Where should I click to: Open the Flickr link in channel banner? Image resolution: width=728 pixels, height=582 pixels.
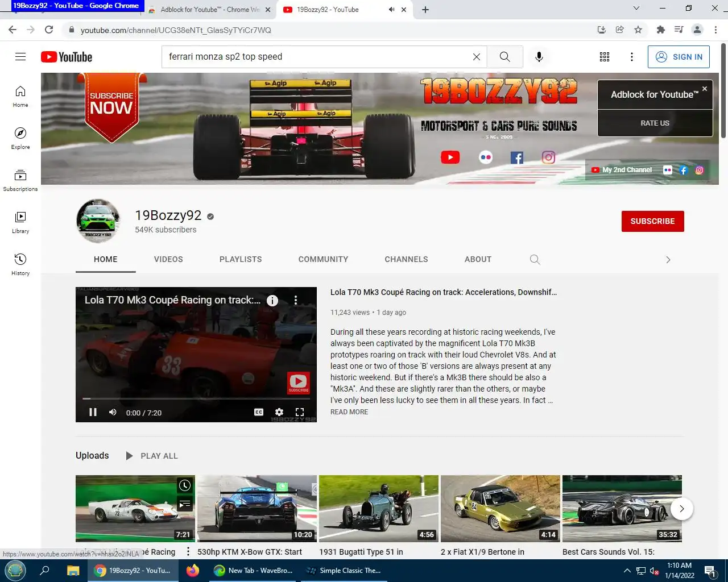point(486,157)
